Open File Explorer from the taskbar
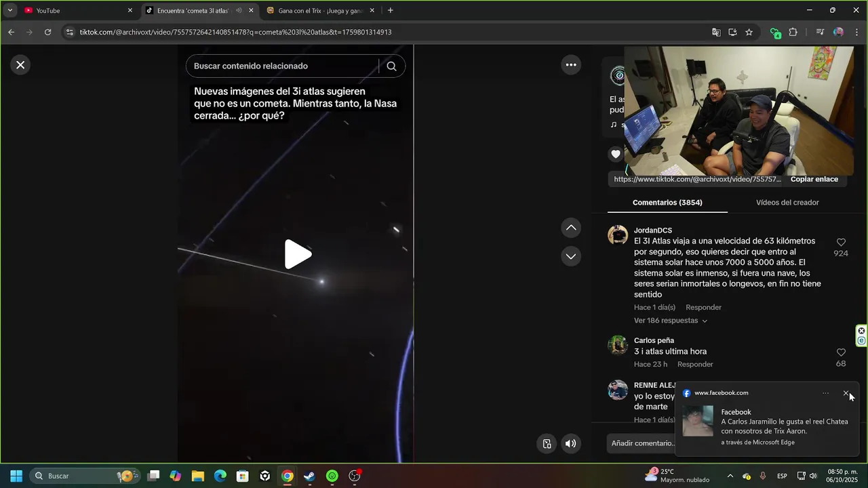Image resolution: width=868 pixels, height=488 pixels. (x=197, y=476)
